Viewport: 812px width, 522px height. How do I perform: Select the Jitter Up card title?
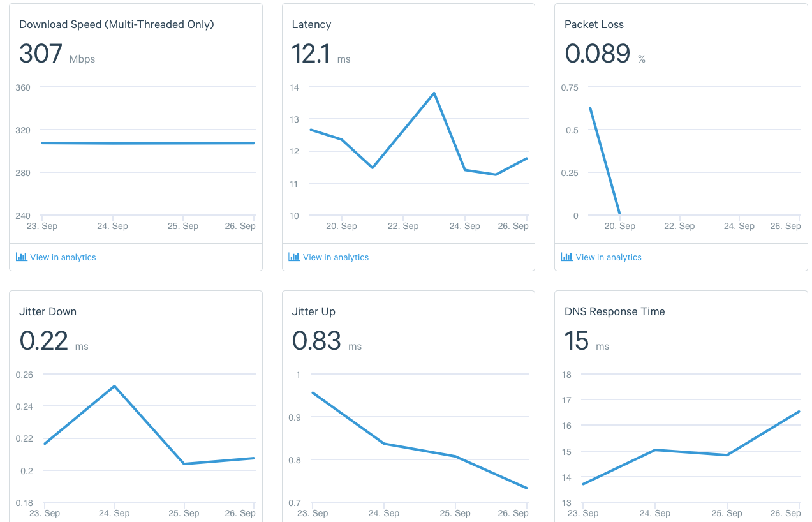(313, 311)
